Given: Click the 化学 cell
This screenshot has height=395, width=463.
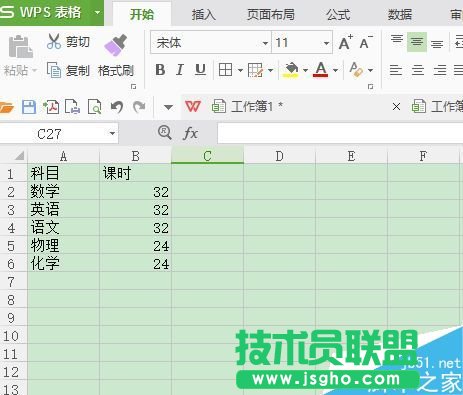Looking at the screenshot, I should tap(63, 263).
